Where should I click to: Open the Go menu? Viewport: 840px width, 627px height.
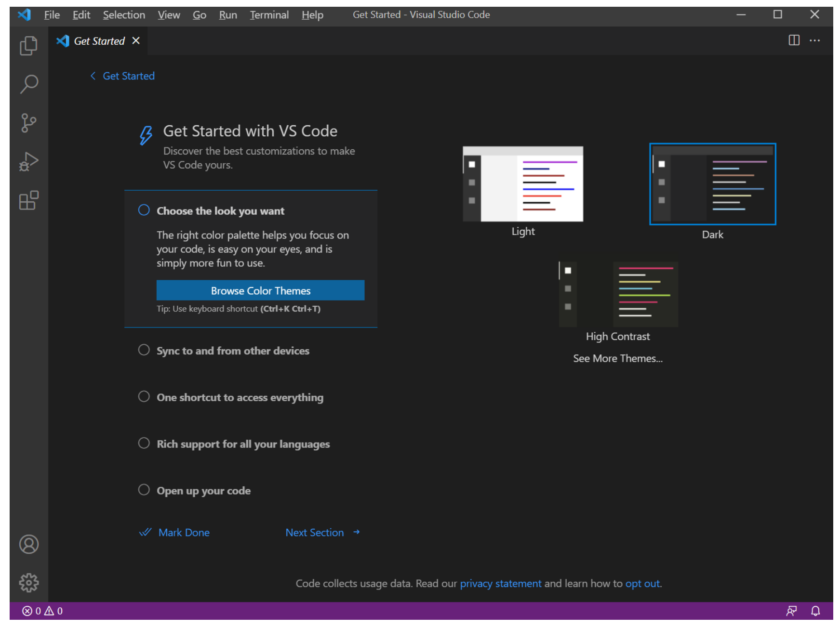[x=200, y=15]
